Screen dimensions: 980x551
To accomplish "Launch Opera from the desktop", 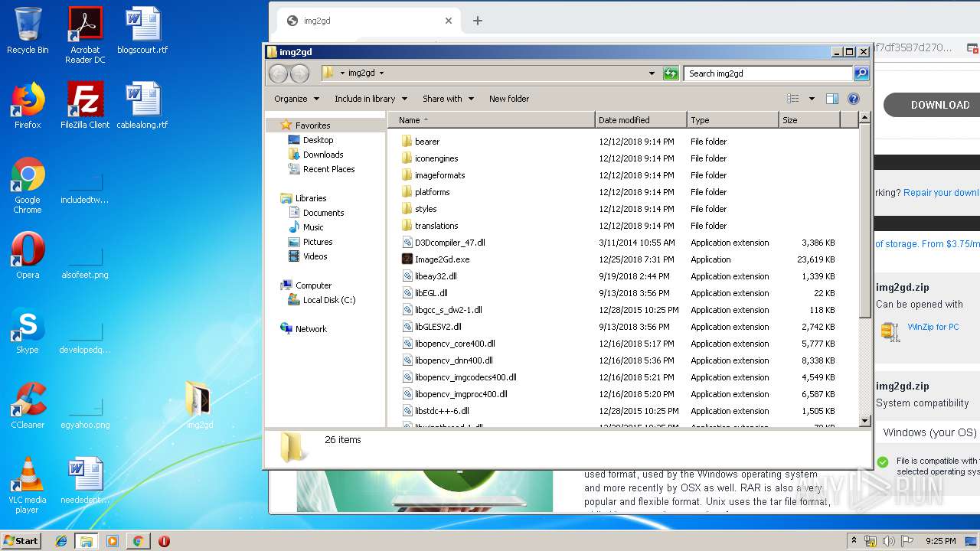I will coord(28,256).
